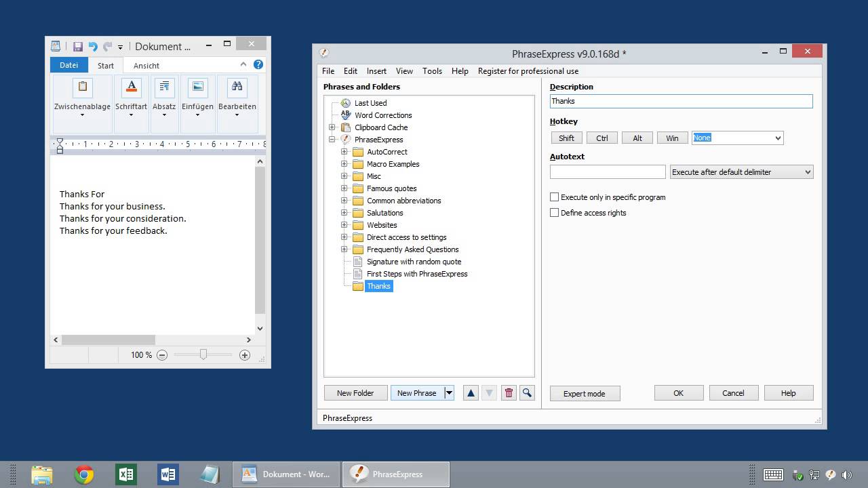This screenshot has width=868, height=488.
Task: Click New Phrase button
Action: (x=417, y=393)
